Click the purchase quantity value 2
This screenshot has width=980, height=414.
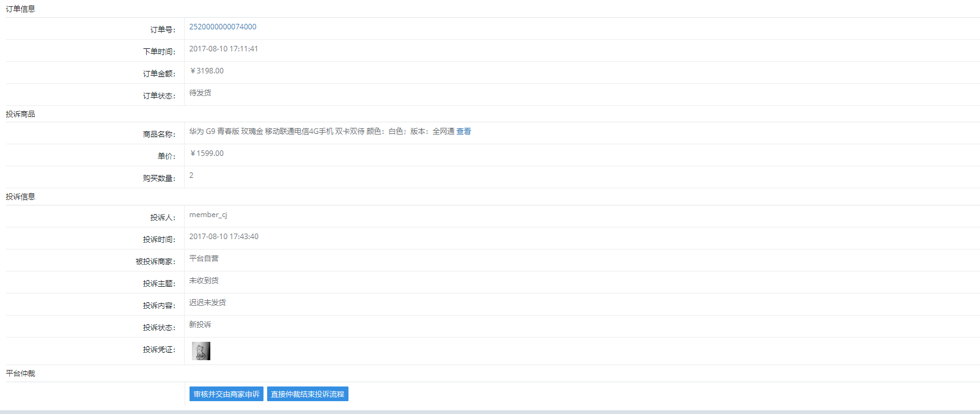click(x=191, y=176)
